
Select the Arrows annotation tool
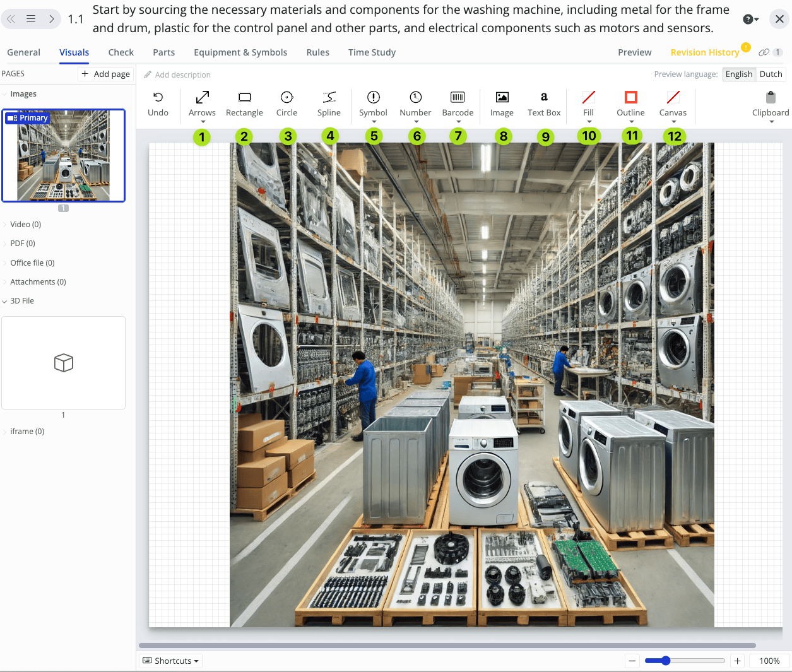pos(202,104)
